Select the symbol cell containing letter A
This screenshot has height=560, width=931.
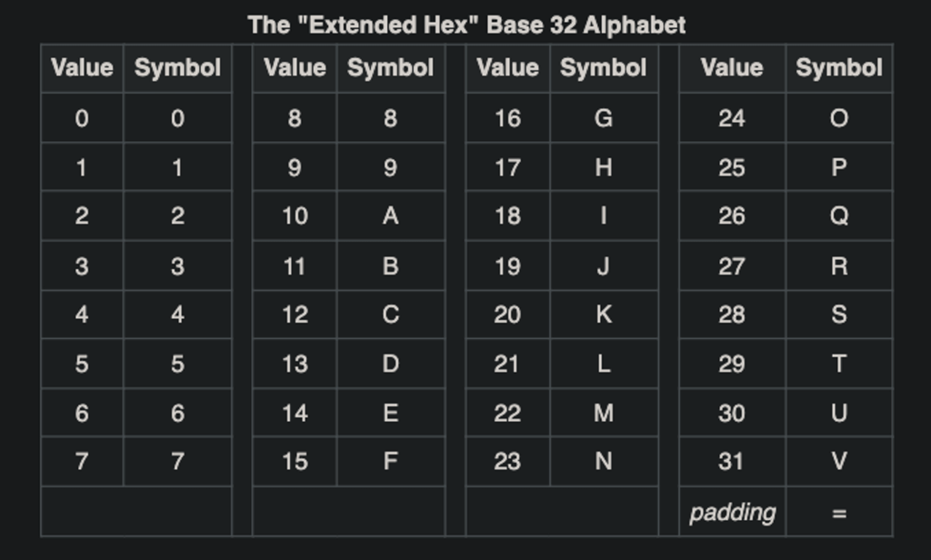coord(390,216)
